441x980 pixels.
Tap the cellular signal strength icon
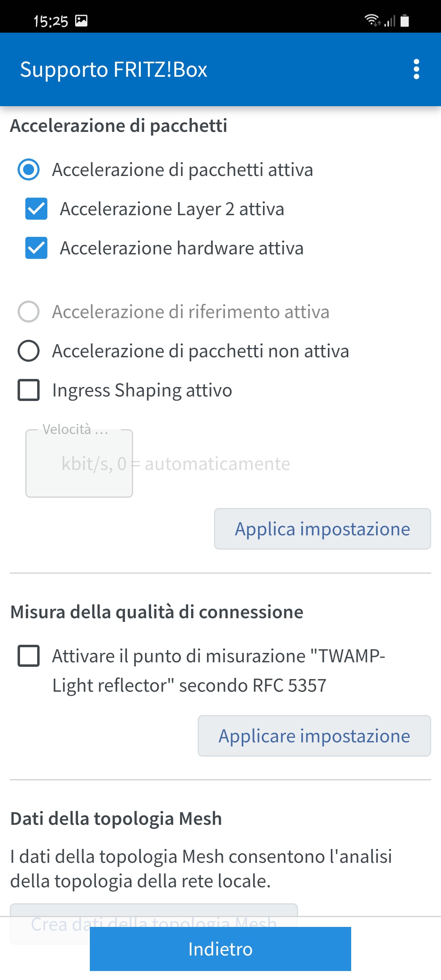[x=390, y=20]
